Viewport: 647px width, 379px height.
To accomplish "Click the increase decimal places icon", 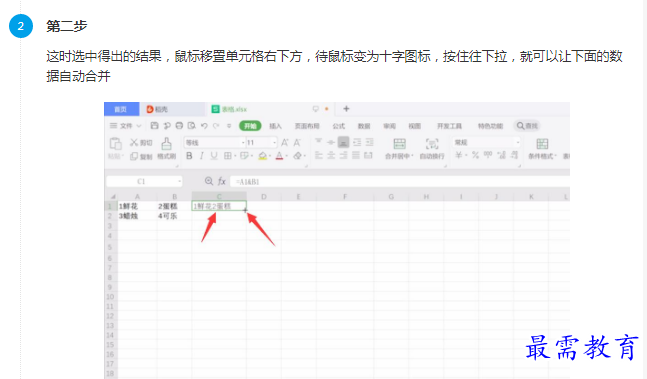I will click(501, 155).
